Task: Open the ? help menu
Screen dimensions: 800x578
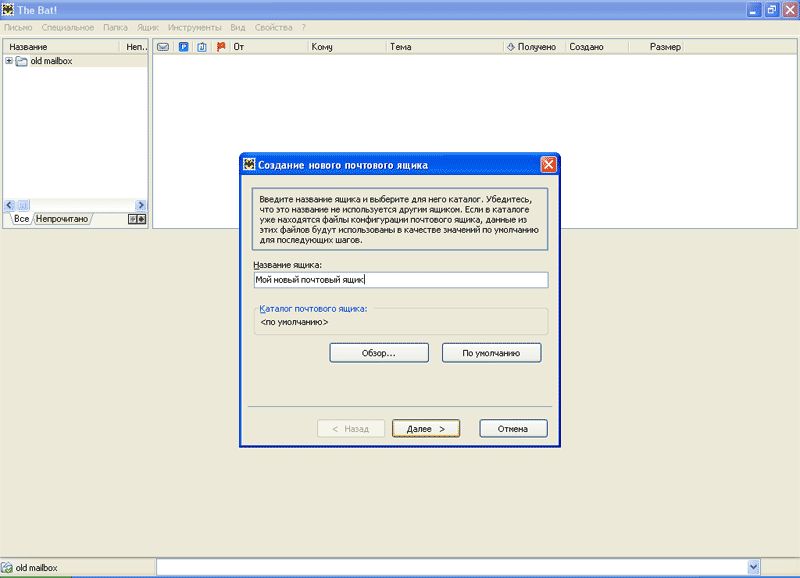Action: [304, 28]
